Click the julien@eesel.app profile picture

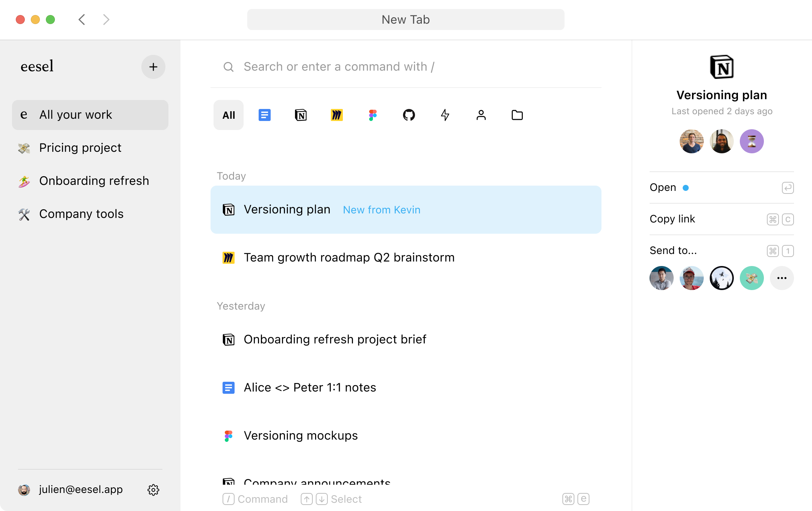tap(24, 490)
